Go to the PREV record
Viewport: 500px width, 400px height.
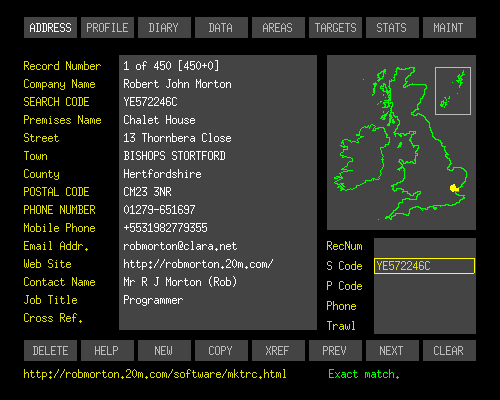coord(335,350)
